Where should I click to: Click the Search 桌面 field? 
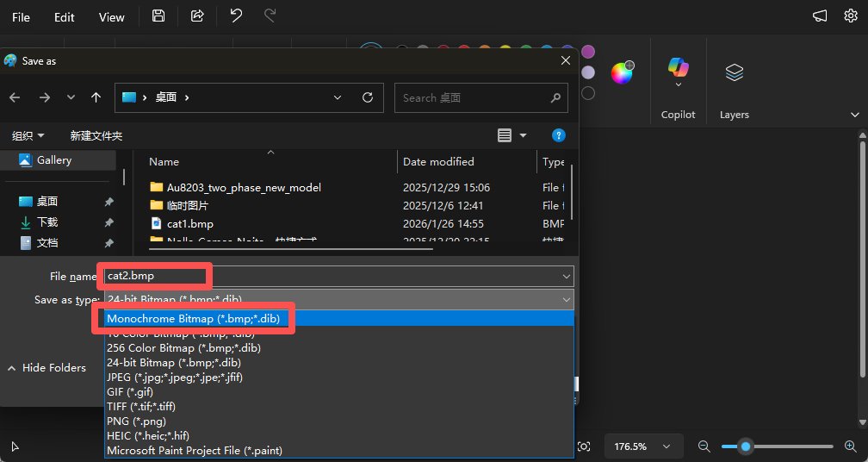pyautogui.click(x=481, y=98)
